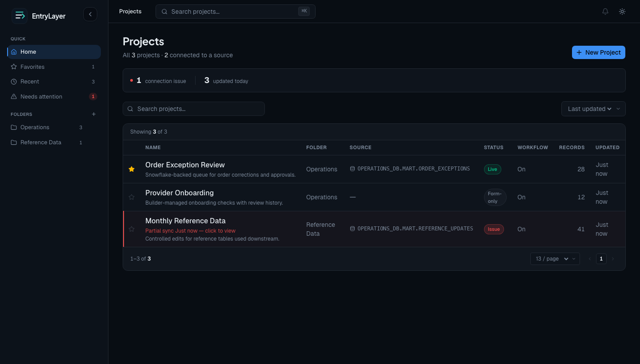The width and height of the screenshot is (640, 364).
Task: Add a new folder with plus icon
Action: click(94, 114)
